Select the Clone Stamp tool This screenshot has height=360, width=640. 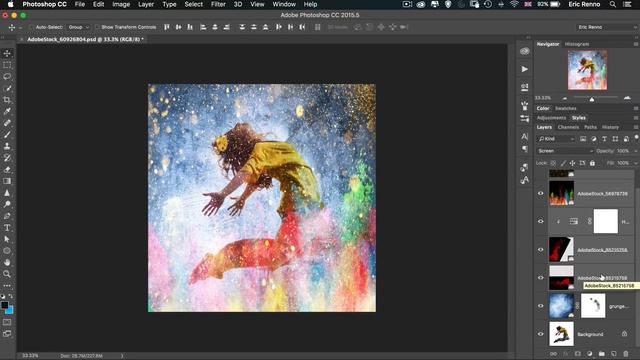pyautogui.click(x=7, y=146)
